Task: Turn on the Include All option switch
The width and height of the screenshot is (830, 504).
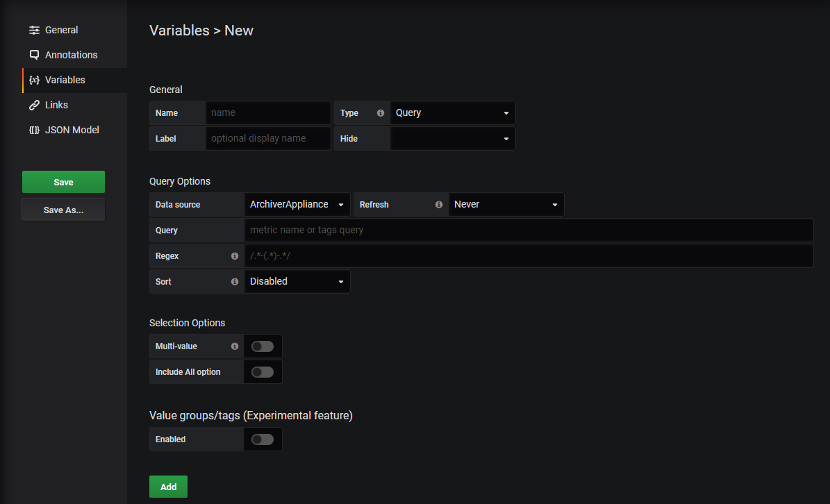Action: [x=263, y=371]
